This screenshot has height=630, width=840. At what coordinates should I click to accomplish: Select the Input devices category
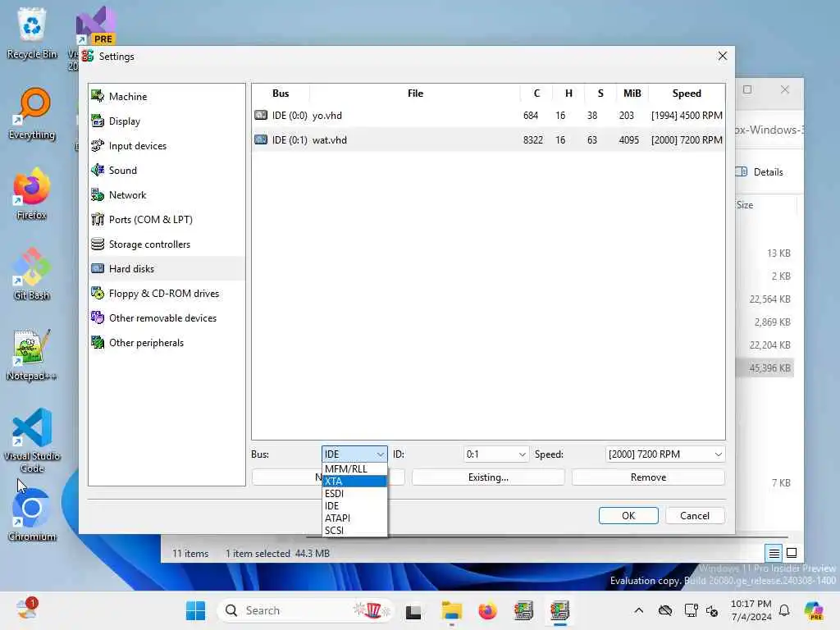(x=167, y=146)
